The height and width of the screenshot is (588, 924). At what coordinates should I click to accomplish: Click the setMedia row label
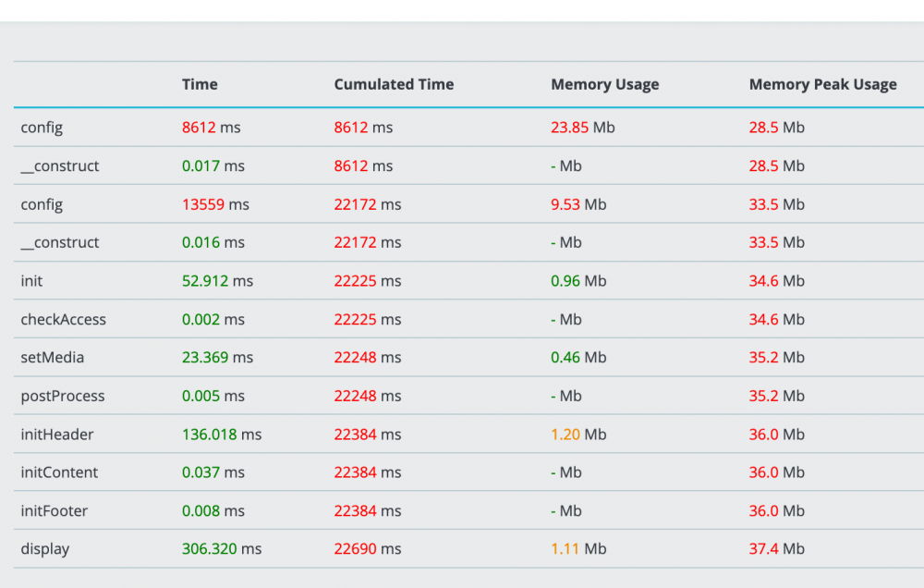coord(53,358)
